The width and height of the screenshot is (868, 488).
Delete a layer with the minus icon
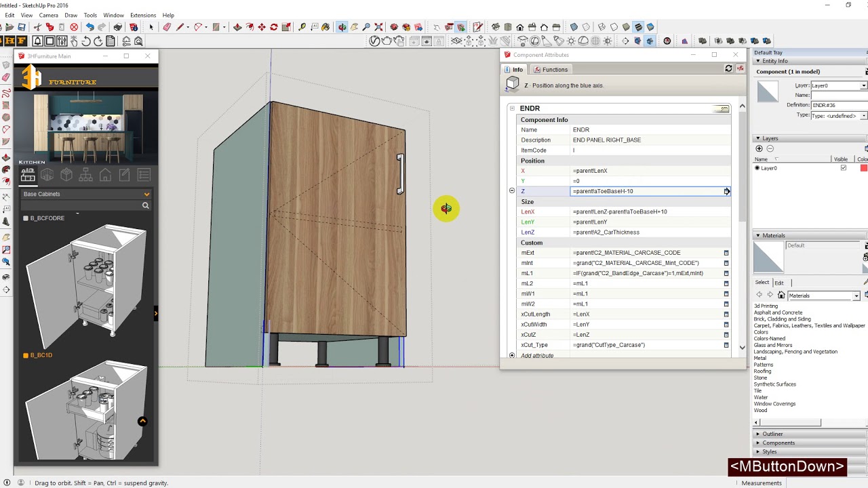tap(770, 149)
